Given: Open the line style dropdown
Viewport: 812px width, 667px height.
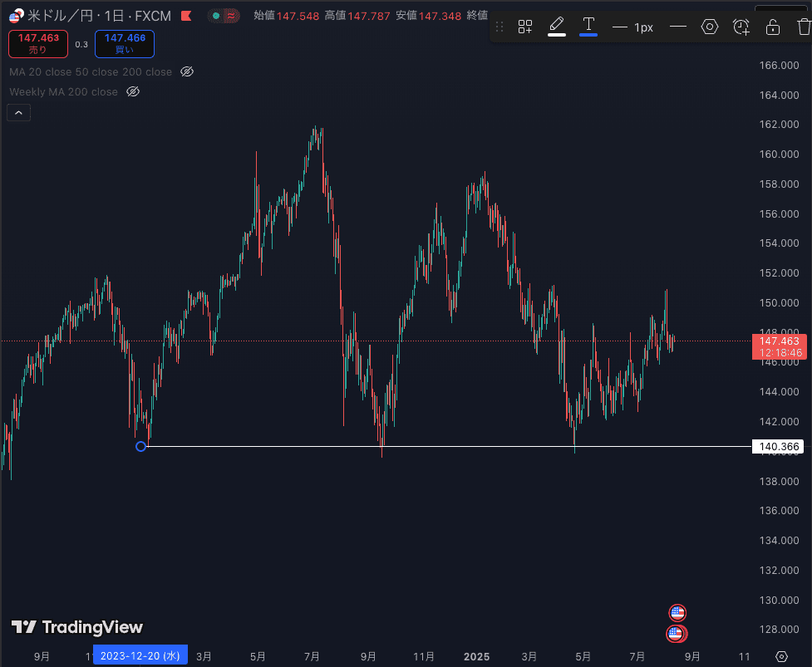Looking at the screenshot, I should (x=678, y=27).
